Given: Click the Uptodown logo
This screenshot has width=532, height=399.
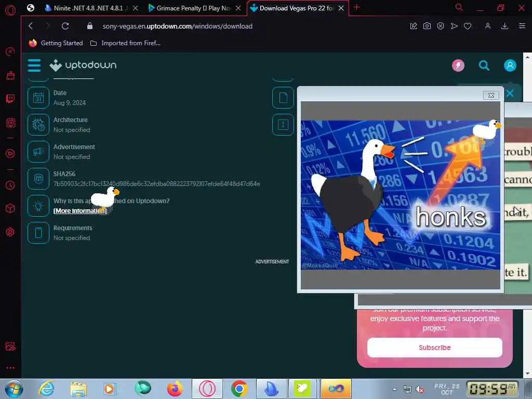Looking at the screenshot, I should (83, 65).
